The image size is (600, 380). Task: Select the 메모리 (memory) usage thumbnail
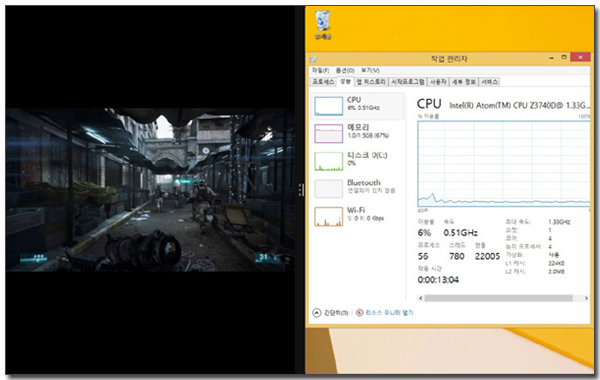click(x=328, y=134)
